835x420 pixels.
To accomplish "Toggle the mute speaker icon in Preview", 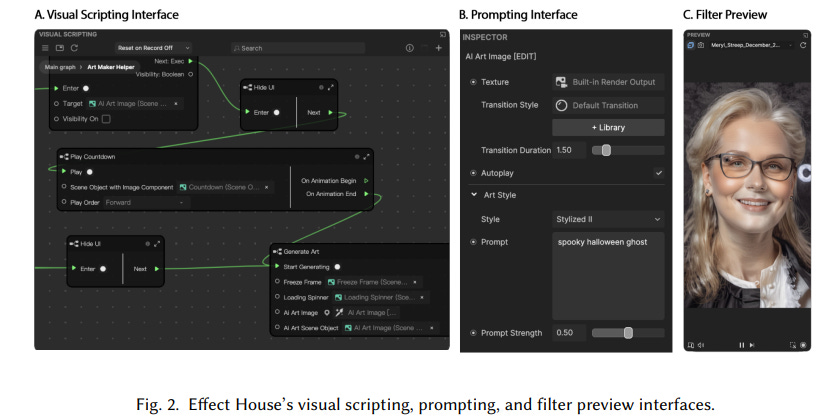I will [x=701, y=345].
